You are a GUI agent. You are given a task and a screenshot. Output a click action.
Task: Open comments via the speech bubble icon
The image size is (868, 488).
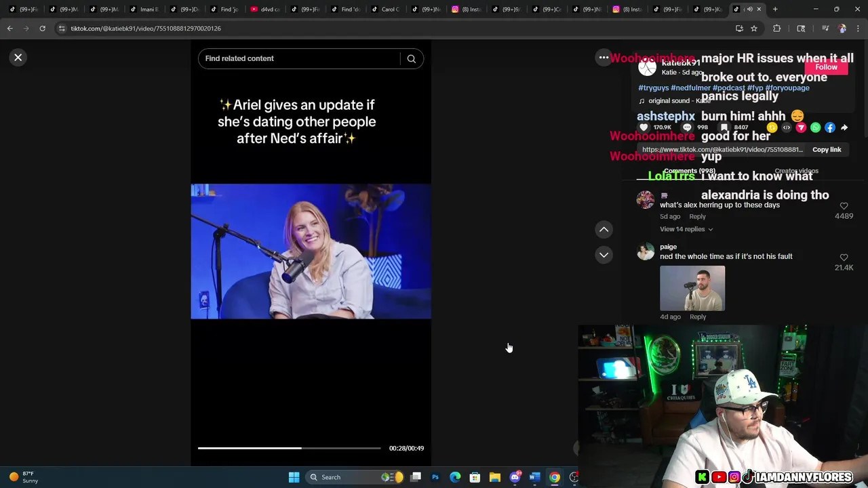687,127
